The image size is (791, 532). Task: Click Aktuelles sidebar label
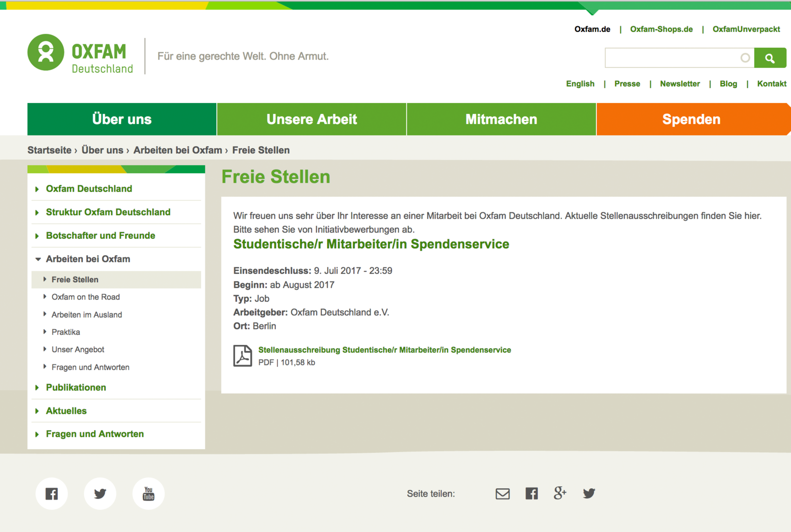pos(66,411)
